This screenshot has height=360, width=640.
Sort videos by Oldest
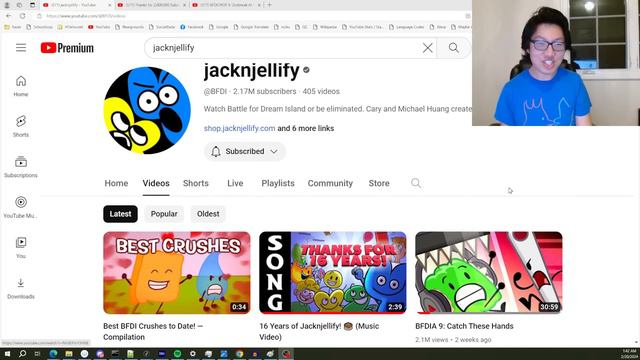[x=208, y=214]
